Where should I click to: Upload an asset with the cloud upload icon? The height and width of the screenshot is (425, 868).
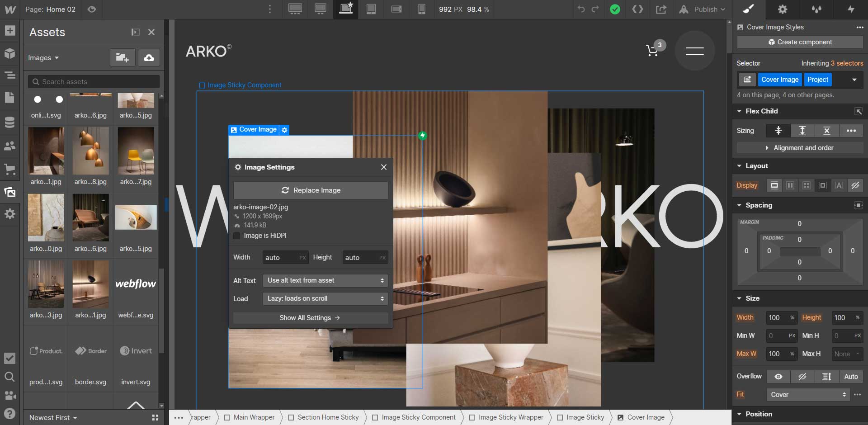[x=149, y=57]
